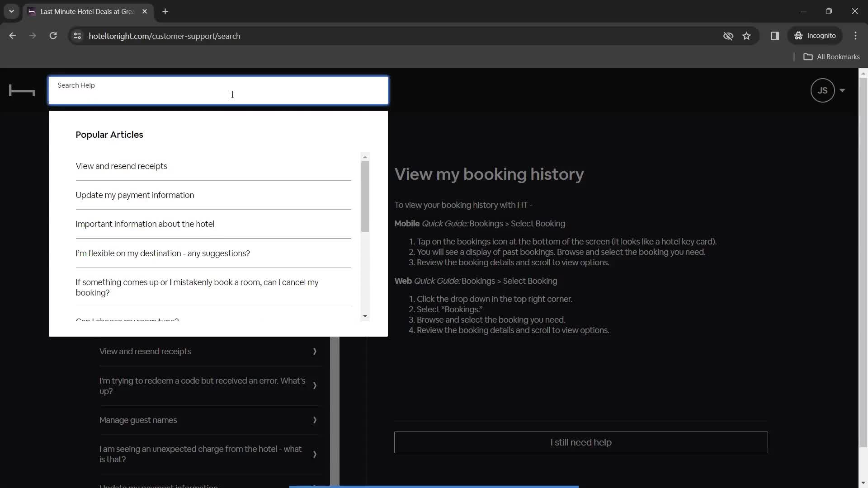The height and width of the screenshot is (488, 868).
Task: Open the tab search dropdown arrow
Action: pos(11,11)
